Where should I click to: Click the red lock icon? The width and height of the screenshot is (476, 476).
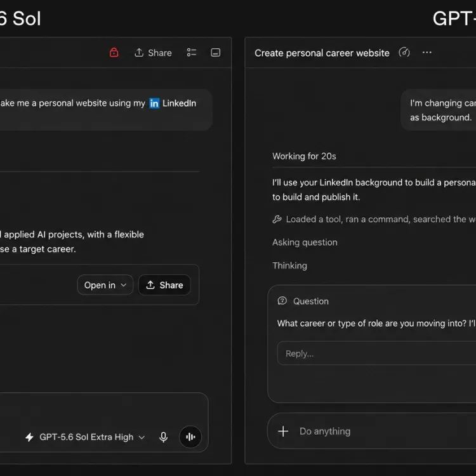pyautogui.click(x=114, y=53)
